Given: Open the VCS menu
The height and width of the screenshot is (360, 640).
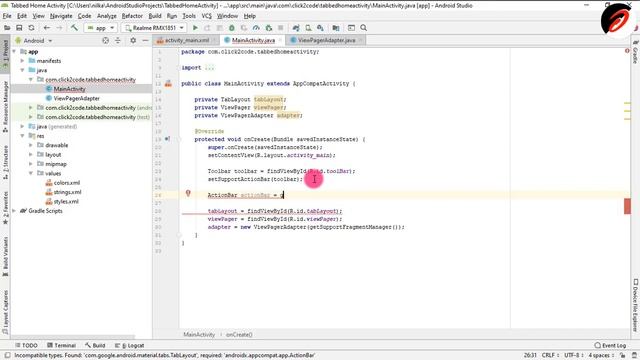Looking at the screenshot, I should click(207, 16).
